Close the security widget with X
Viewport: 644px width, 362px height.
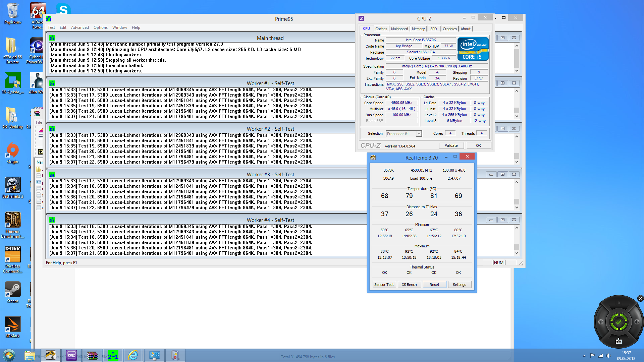[x=640, y=298]
